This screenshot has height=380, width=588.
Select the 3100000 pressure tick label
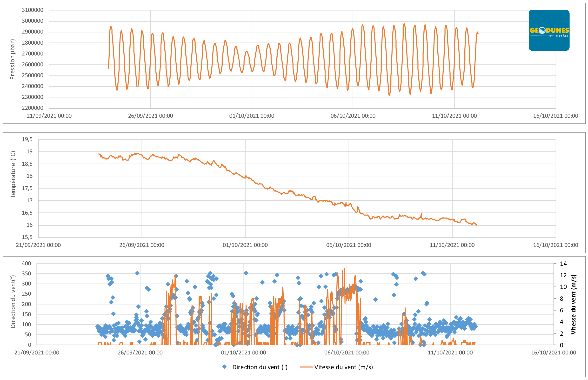coord(33,10)
